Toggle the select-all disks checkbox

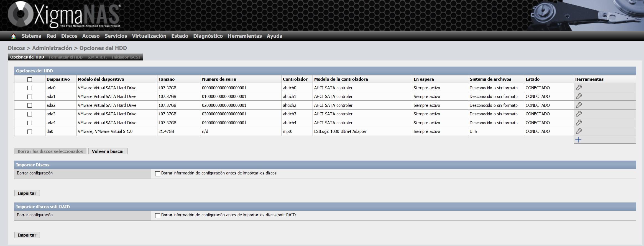point(30,80)
